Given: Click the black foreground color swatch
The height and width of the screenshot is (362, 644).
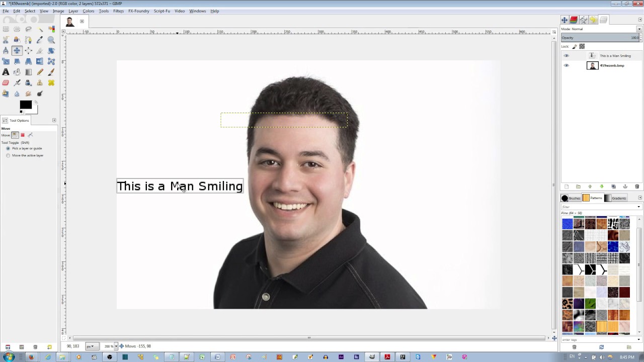Looking at the screenshot, I should pos(25,105).
